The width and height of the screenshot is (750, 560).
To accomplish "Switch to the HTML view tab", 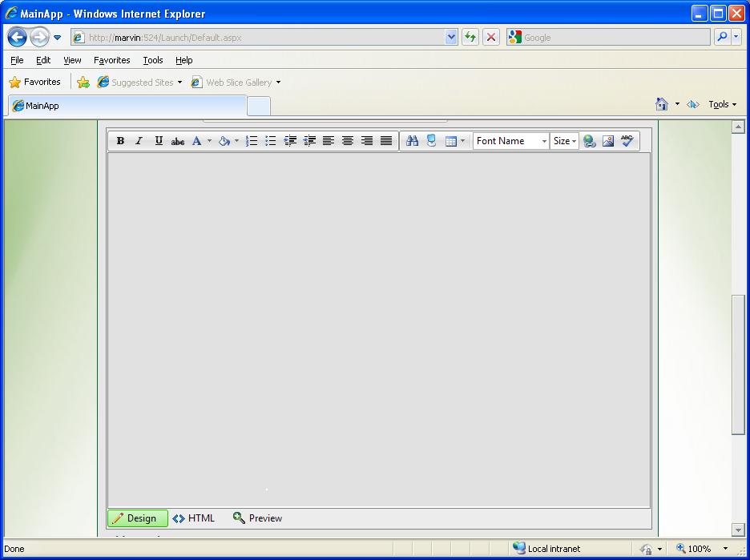I will click(x=194, y=518).
